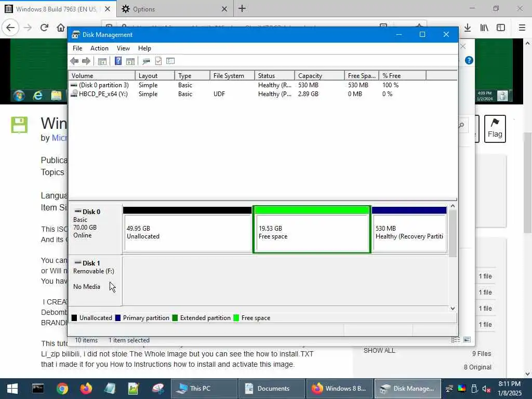Switch to the Windows 8 Build 7963 browser tab

pyautogui.click(x=58, y=9)
